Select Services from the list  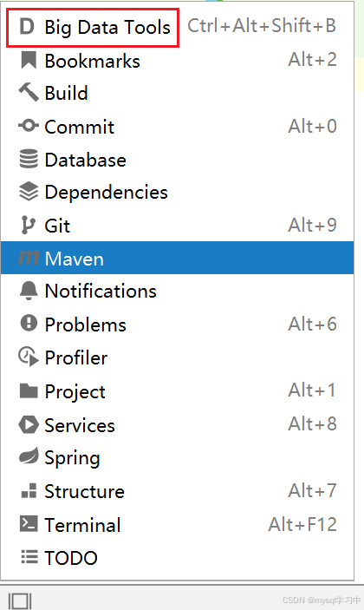click(177, 424)
